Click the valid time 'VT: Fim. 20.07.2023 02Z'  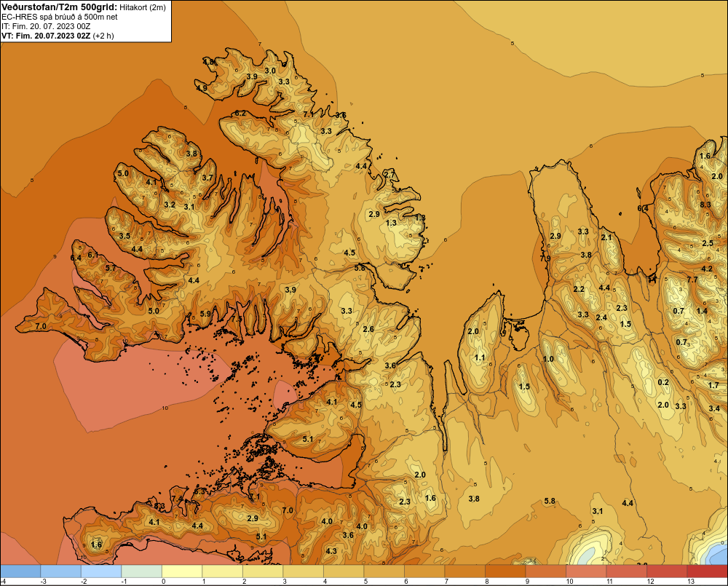click(x=47, y=36)
